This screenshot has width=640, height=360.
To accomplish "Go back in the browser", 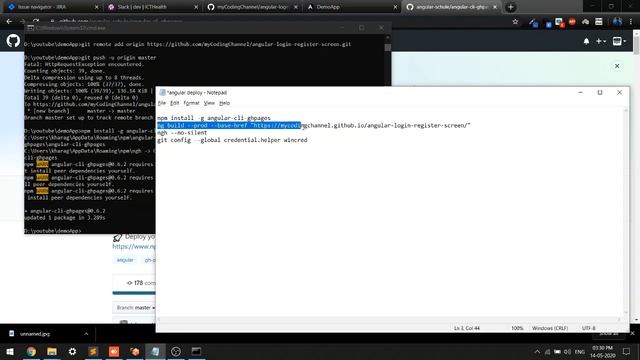I will [x=9, y=21].
